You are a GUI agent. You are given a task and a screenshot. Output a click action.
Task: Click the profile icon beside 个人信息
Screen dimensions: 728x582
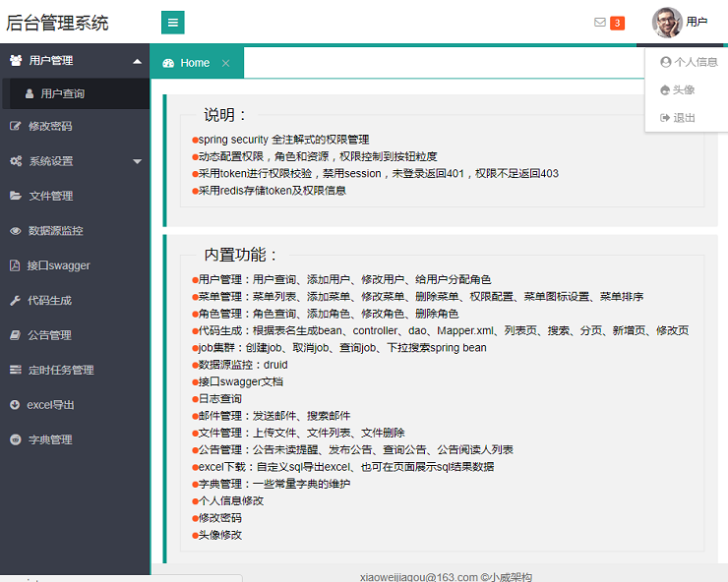pos(666,62)
